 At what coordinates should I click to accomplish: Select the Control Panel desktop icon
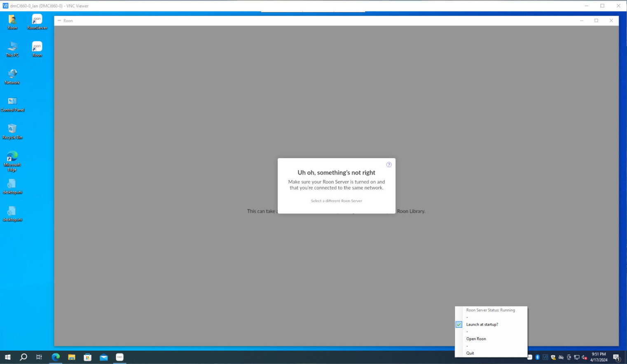coord(12,104)
